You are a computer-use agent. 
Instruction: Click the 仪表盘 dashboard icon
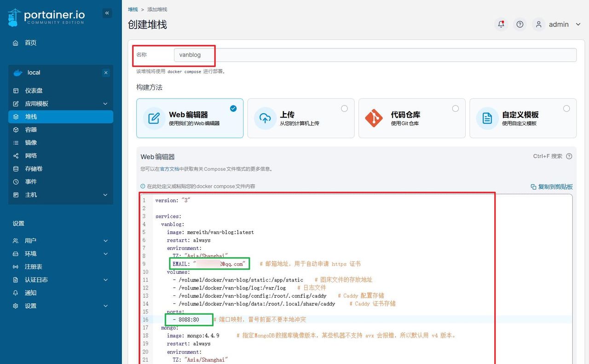click(16, 91)
